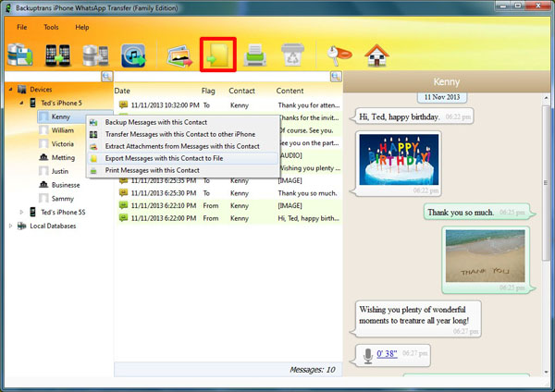The height and width of the screenshot is (392, 555).
Task: Play the 0' 38" voice message link
Action: pos(387,353)
